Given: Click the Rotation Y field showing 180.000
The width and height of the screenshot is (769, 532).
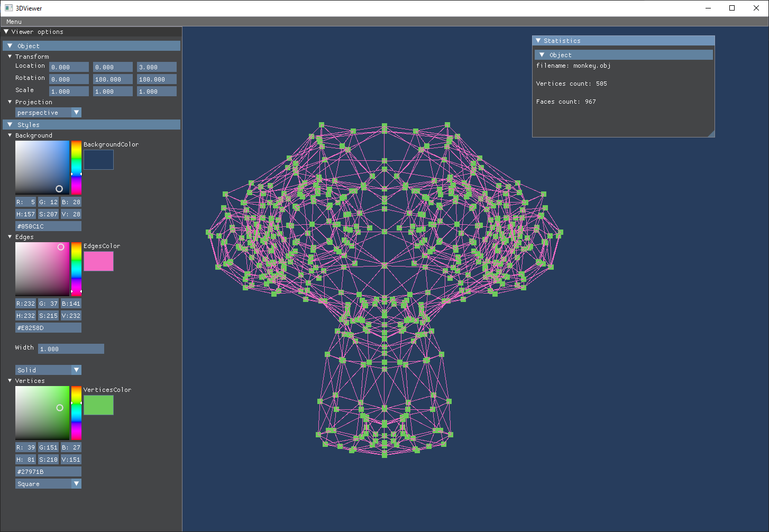Looking at the screenshot, I should tap(113, 79).
